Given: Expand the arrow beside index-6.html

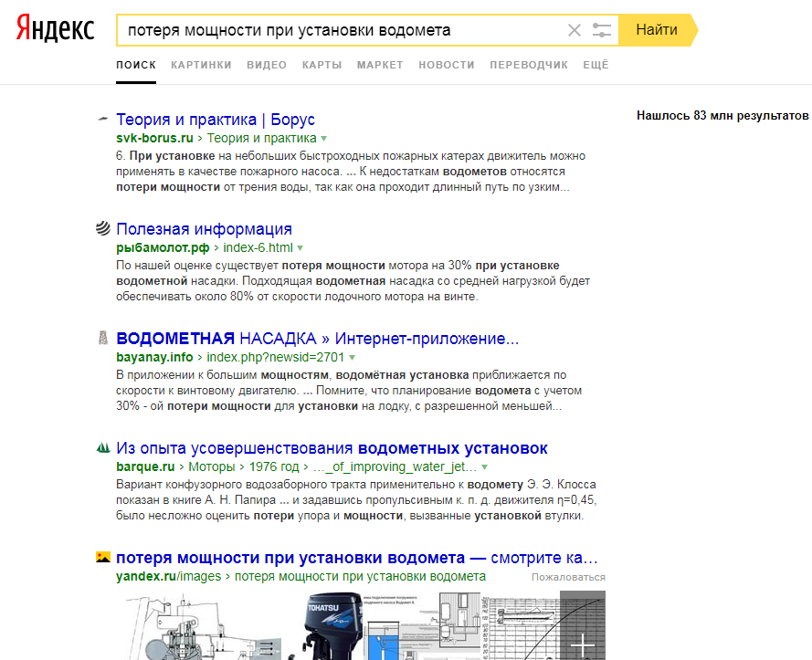Looking at the screenshot, I should coord(300,248).
